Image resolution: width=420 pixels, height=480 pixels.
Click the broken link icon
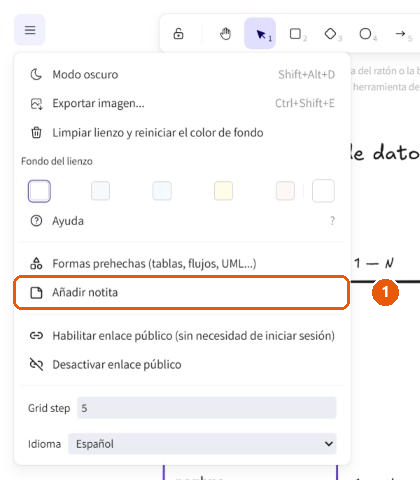pyautogui.click(x=36, y=364)
